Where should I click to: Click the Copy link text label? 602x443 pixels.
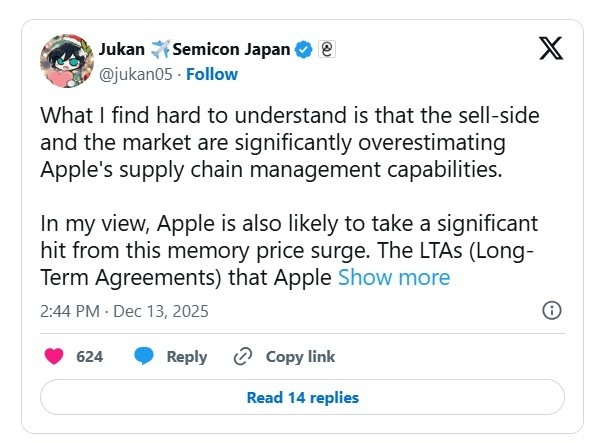point(298,356)
